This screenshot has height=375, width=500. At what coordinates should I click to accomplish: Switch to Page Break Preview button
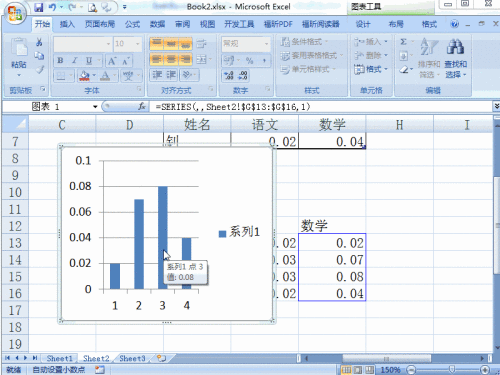coord(369,370)
